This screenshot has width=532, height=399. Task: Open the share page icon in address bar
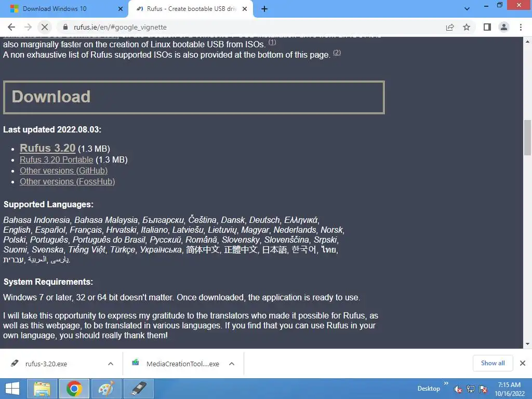click(450, 27)
